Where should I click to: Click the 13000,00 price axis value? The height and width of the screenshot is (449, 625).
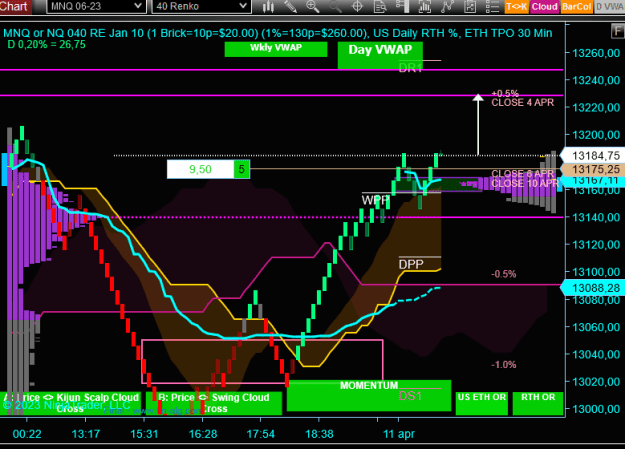[596, 409]
